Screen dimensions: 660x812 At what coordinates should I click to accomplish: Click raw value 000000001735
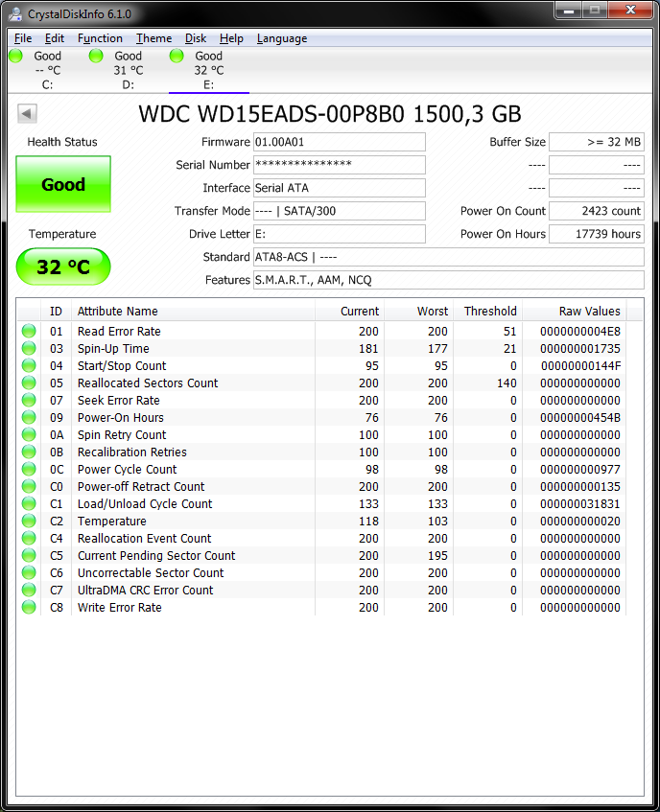[580, 349]
